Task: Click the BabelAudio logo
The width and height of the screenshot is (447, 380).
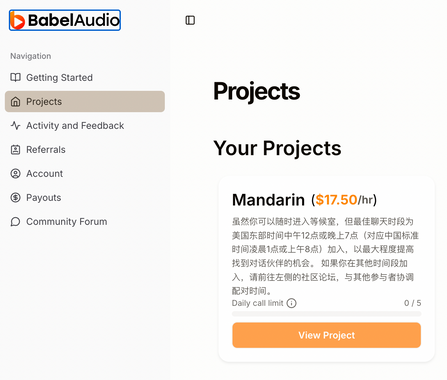Action: (x=65, y=20)
